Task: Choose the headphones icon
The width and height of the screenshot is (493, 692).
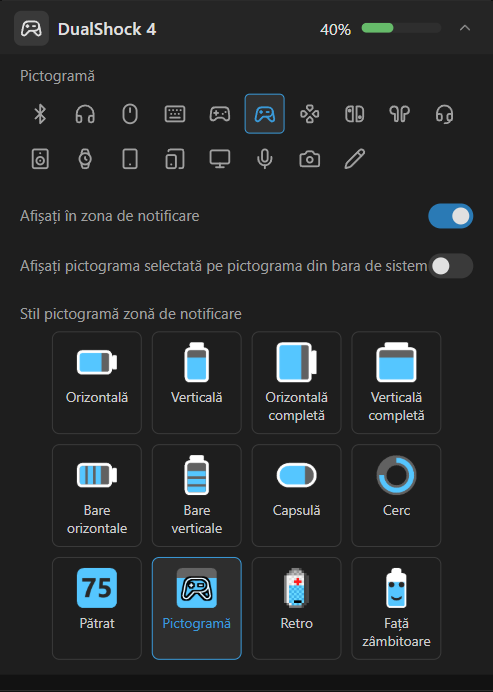Action: point(85,114)
